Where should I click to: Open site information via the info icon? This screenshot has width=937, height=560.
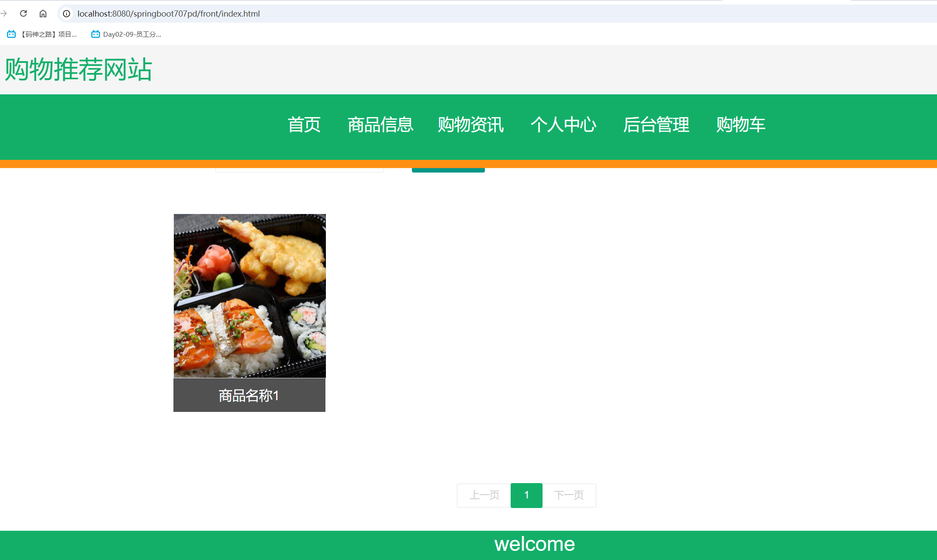(66, 14)
